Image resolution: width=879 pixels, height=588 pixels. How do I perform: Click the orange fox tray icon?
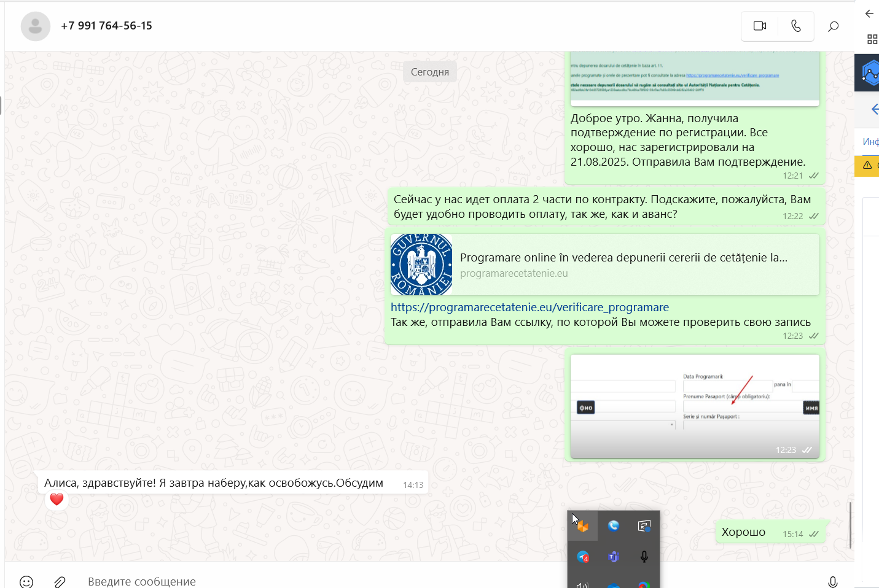click(582, 526)
